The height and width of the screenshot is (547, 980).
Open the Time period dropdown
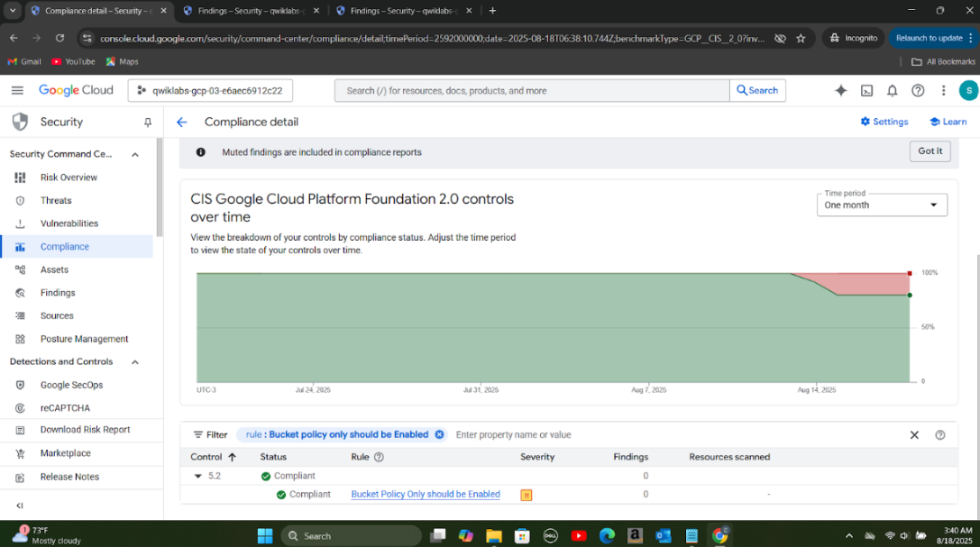(x=881, y=205)
